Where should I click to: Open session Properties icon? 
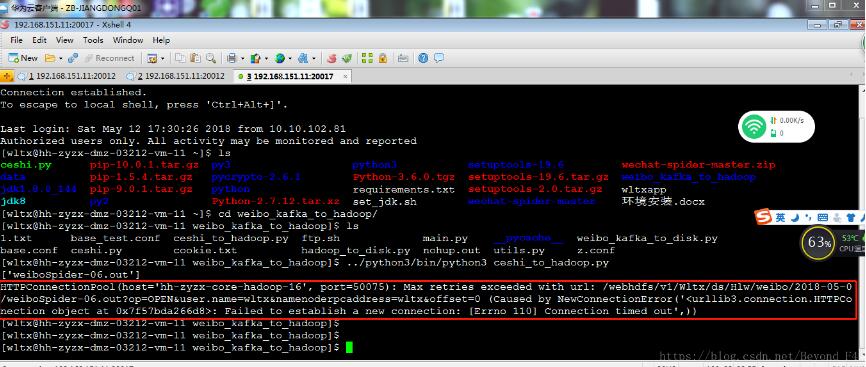(152, 58)
